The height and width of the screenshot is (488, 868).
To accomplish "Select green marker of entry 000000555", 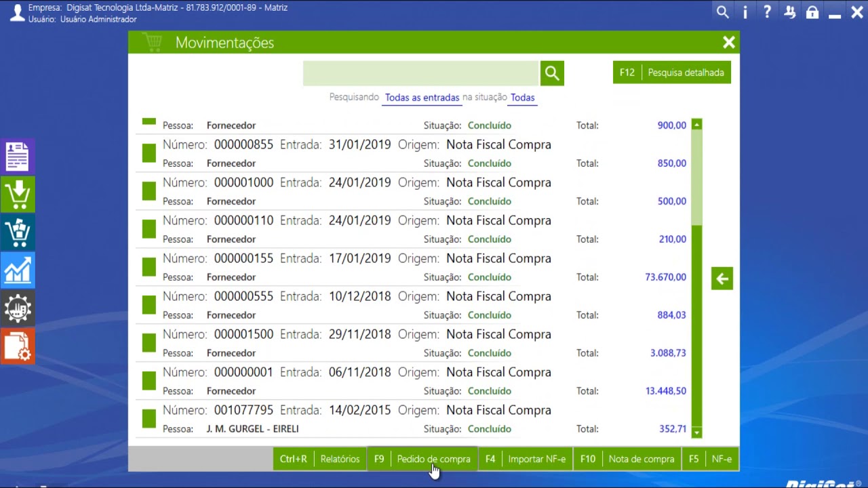I will pos(149,306).
